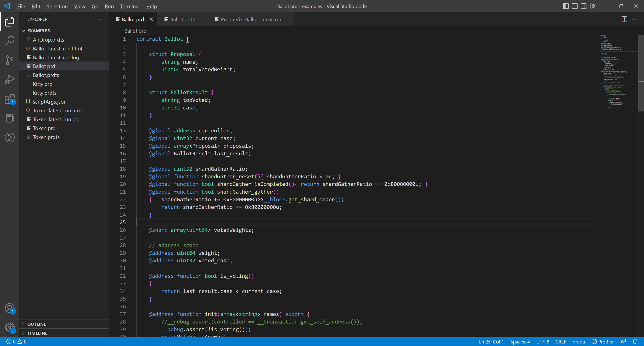
Task: Click the Prettier status bar item
Action: (x=603, y=341)
